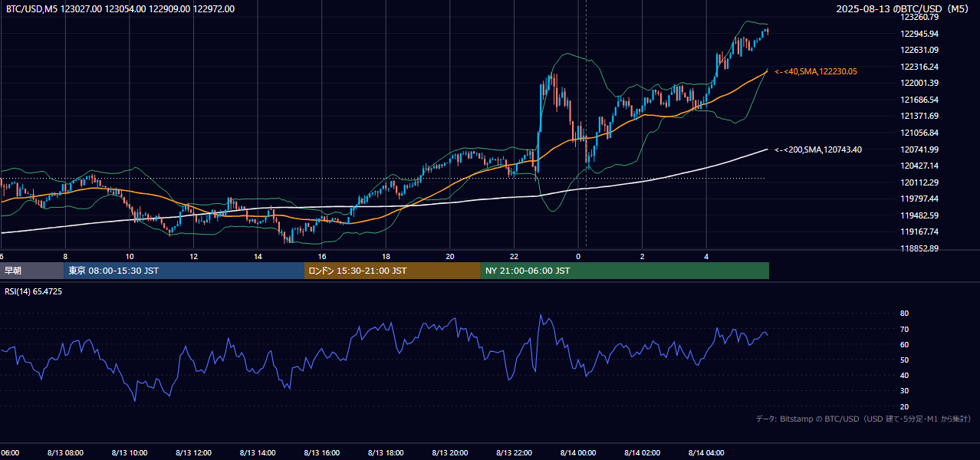Viewport: 980px width, 460px height.
Task: Click RSI scale value 50
Action: click(904, 360)
